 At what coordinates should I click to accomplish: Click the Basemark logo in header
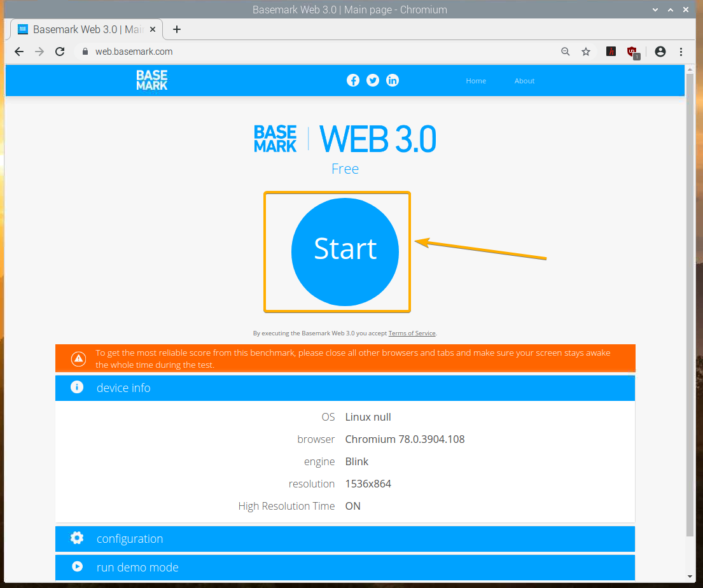(152, 80)
